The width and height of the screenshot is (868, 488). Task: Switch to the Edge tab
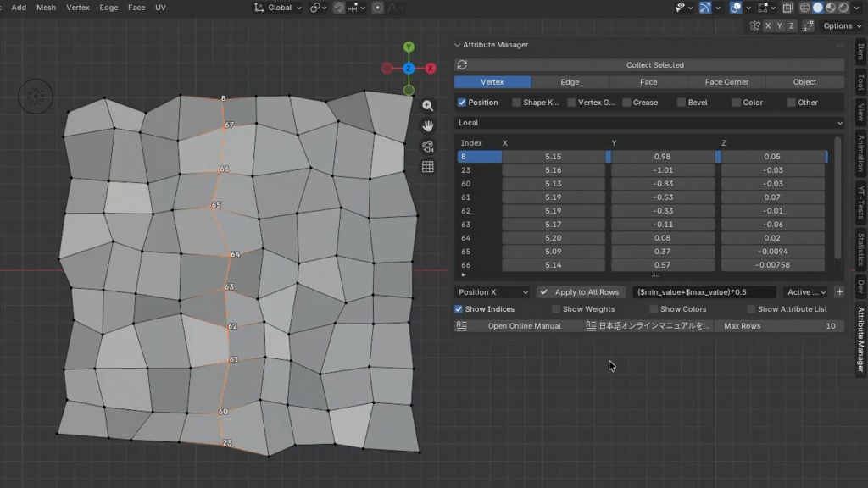(x=569, y=81)
